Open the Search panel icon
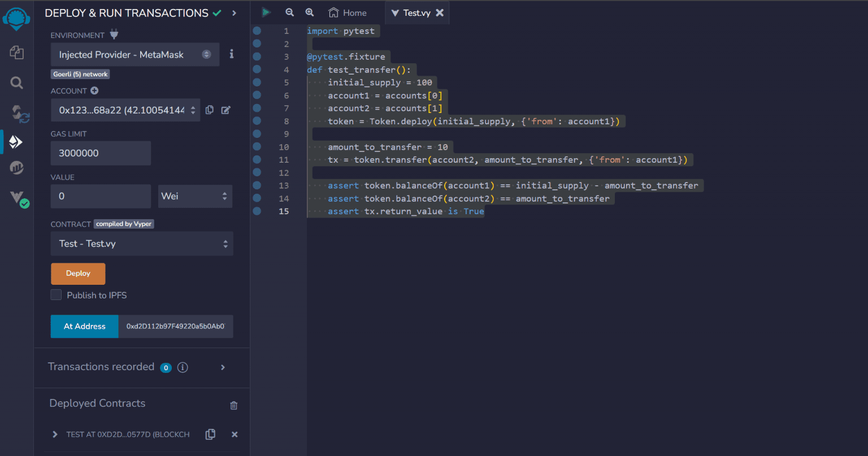868x456 pixels. 16,82
